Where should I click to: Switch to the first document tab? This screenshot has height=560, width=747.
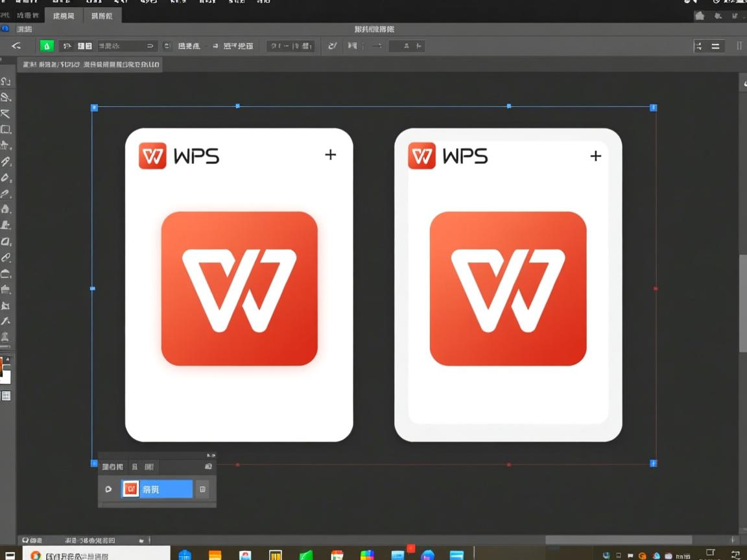coord(63,16)
